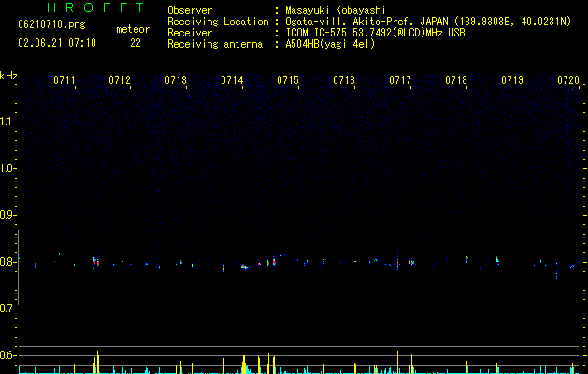Click the 0712 time marker
This screenshot has height=374, width=588.
[x=120, y=80]
